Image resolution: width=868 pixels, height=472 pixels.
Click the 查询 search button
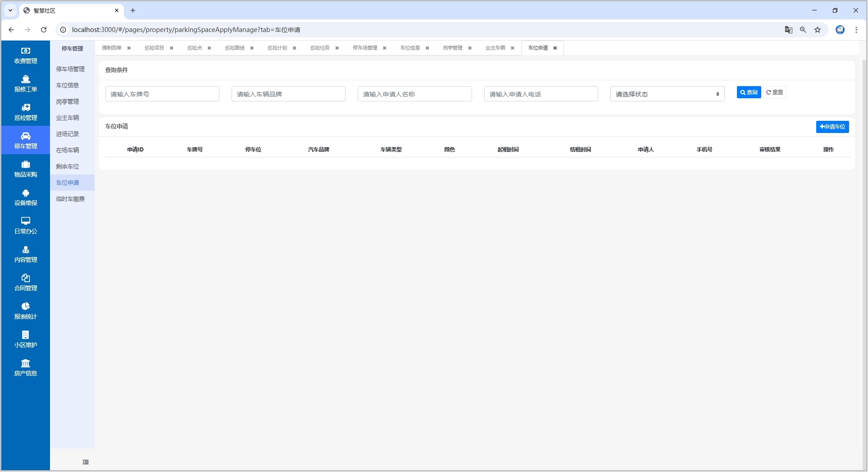748,92
